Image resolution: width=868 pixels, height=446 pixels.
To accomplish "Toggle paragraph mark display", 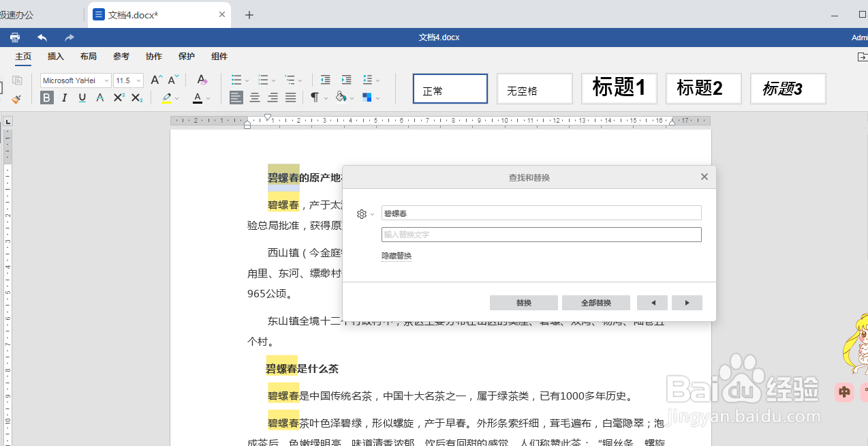I will pyautogui.click(x=314, y=98).
